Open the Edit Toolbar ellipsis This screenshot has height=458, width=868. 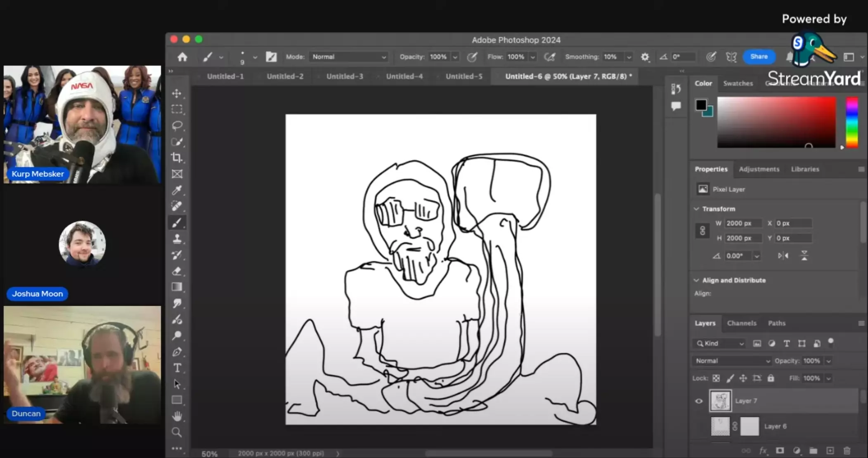pos(177,448)
